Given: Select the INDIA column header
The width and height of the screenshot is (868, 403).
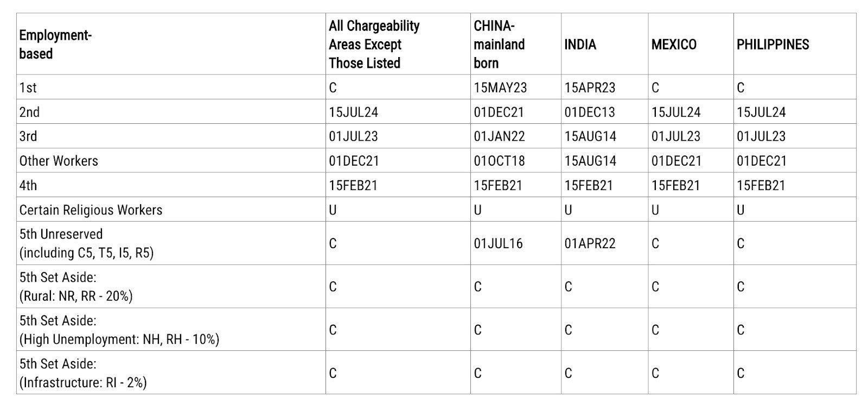Looking at the screenshot, I should coord(580,45).
